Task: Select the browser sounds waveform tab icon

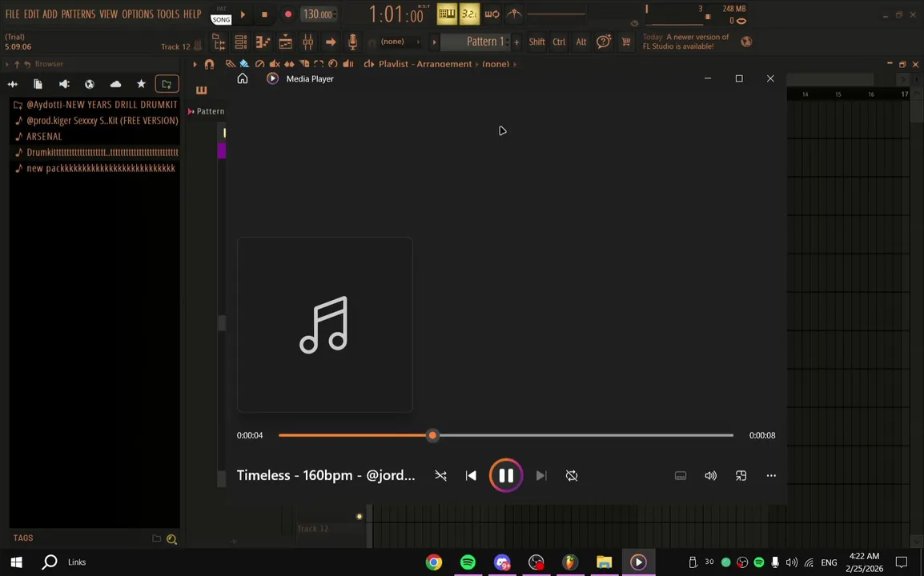Action: pos(12,84)
